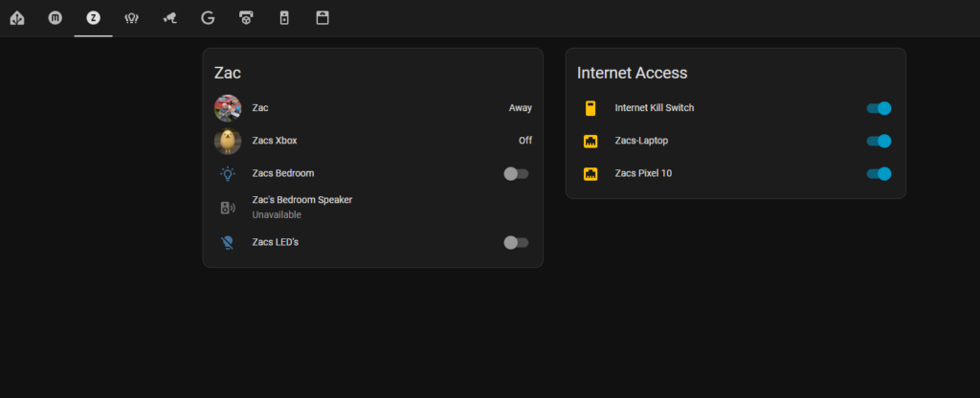Screen dimensions: 980x398
Task: Turn on the Zacs Bedroom light toggle
Action: pyautogui.click(x=516, y=173)
